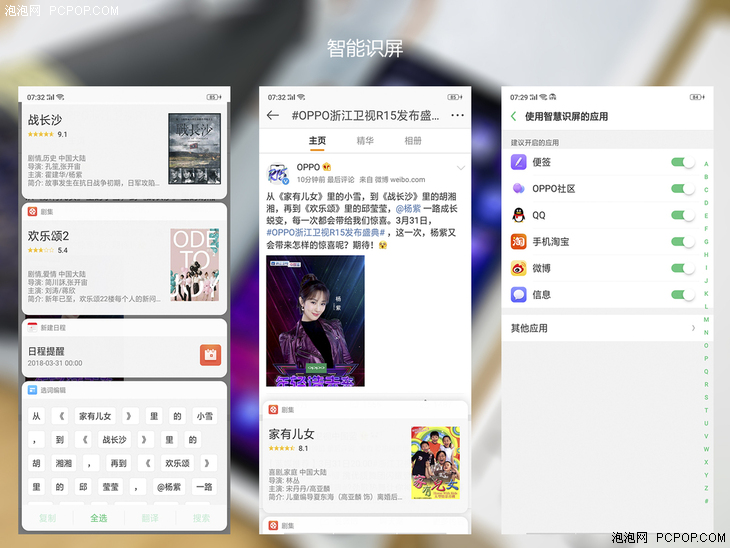Select the 再到 word chip
This screenshot has width=730, height=548.
pyautogui.click(x=118, y=463)
